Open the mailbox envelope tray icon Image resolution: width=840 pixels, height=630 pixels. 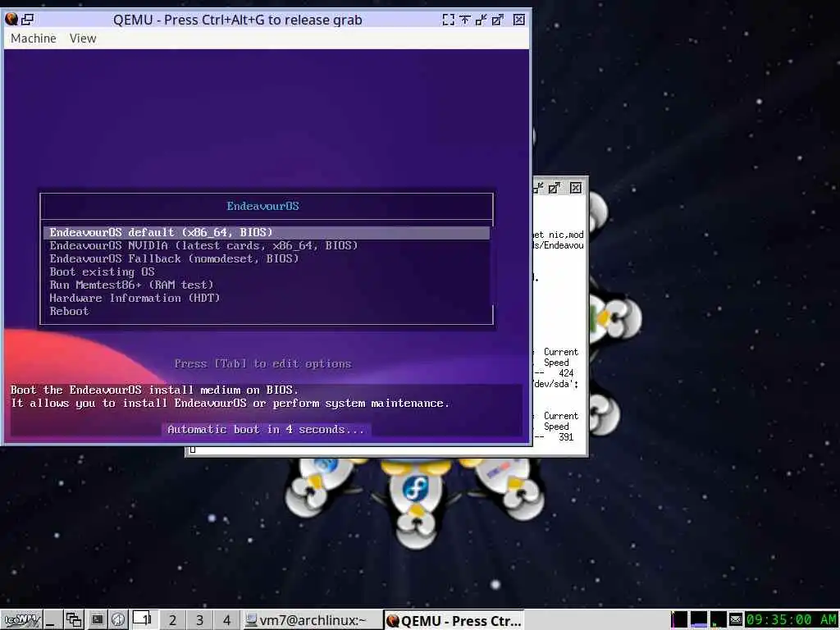736,620
